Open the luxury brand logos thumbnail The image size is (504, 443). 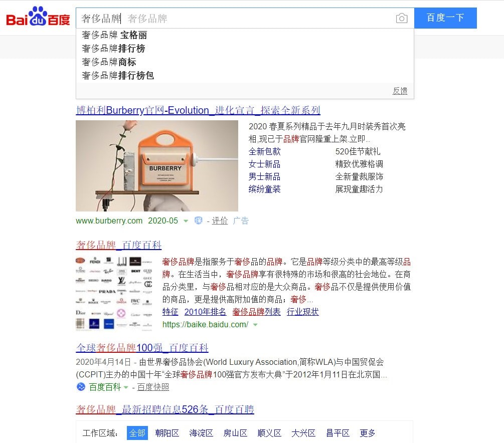pyautogui.click(x=114, y=293)
